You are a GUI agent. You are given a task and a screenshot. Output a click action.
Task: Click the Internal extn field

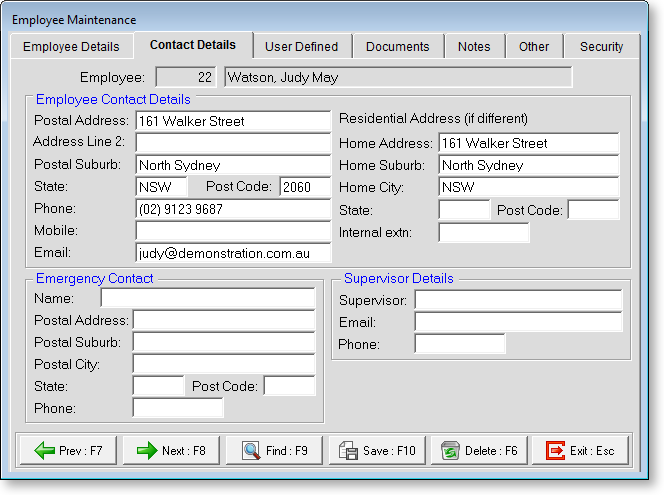(483, 233)
